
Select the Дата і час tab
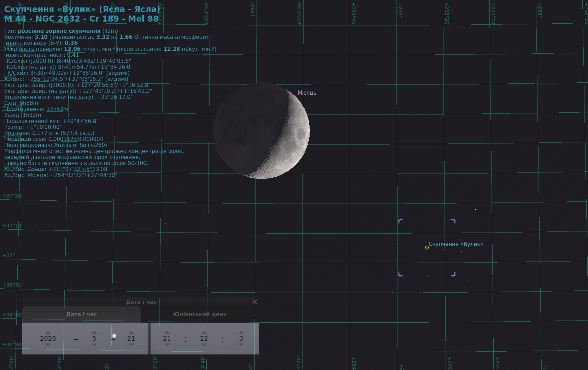pyautogui.click(x=81, y=314)
